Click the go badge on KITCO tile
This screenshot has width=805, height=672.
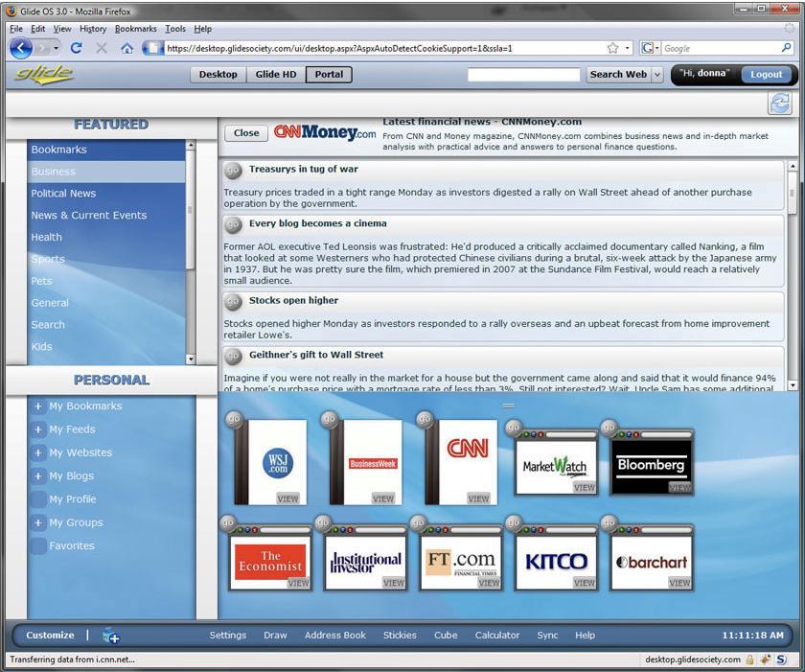[514, 522]
